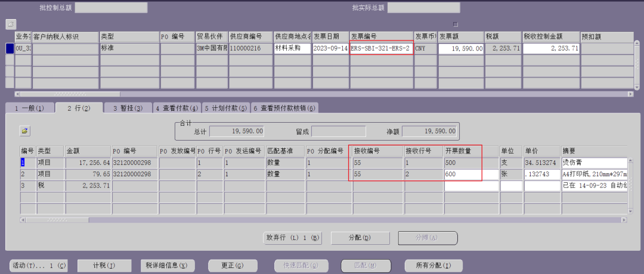Click trading partner 3M中国有限
The image size is (644, 274).
tap(212, 48)
